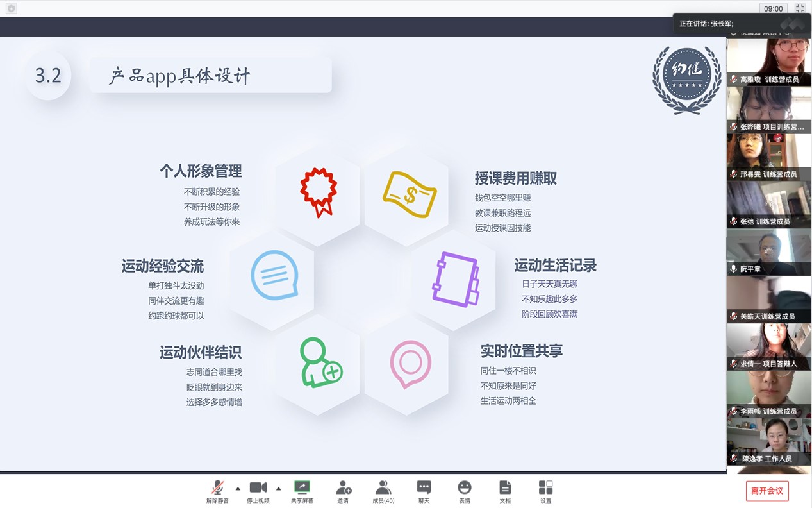Click muted mic icon next to 关皓天
Image resolution: width=812 pixels, height=508 pixels.
point(734,317)
